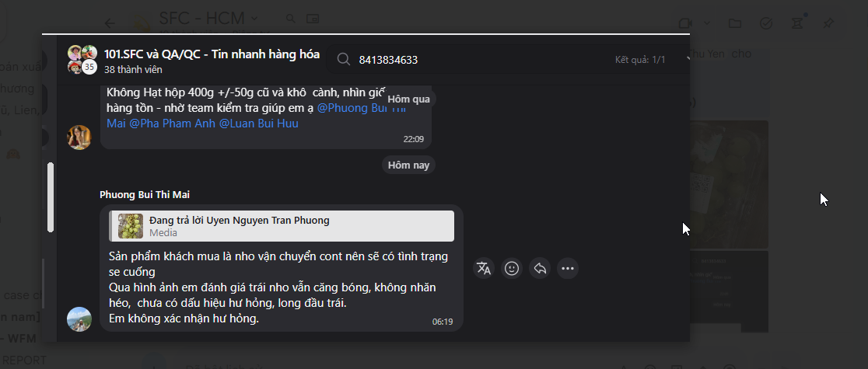Click the @Luan Bui Huu mention

coord(259,124)
